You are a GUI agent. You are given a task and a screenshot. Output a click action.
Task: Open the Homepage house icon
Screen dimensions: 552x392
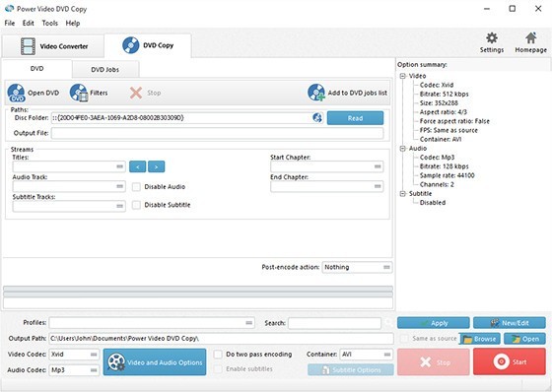coord(531,37)
